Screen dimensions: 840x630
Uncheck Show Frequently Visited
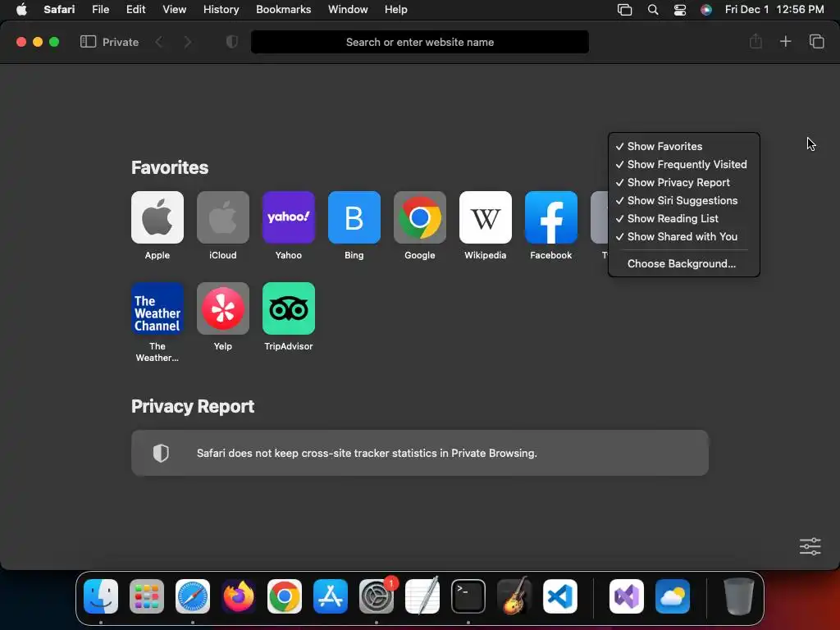[684, 164]
